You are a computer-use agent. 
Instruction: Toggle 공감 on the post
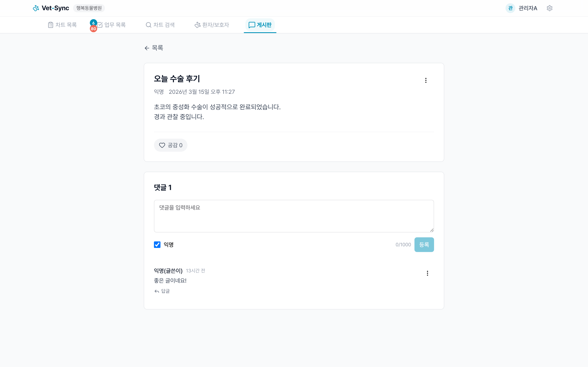(x=170, y=145)
